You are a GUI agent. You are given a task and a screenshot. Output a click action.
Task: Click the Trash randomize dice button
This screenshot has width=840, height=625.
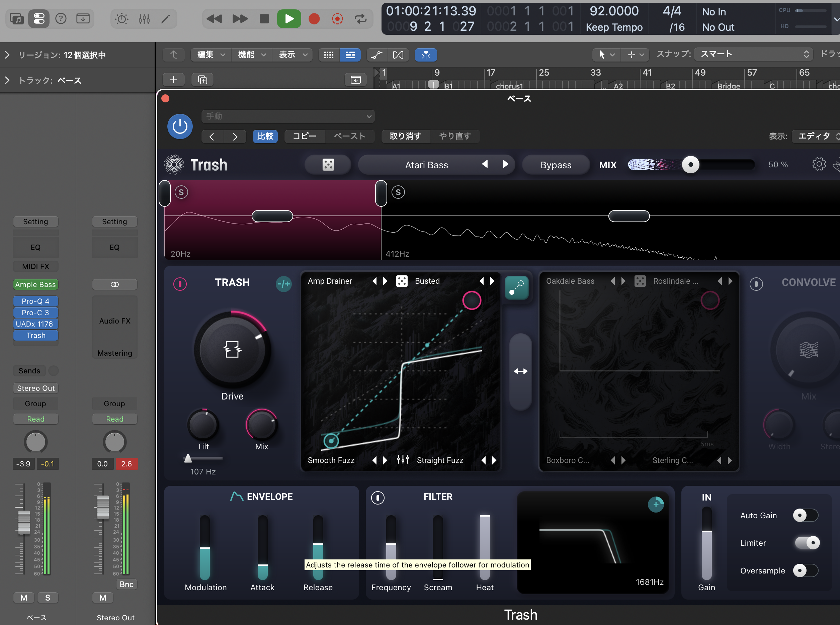click(x=328, y=165)
